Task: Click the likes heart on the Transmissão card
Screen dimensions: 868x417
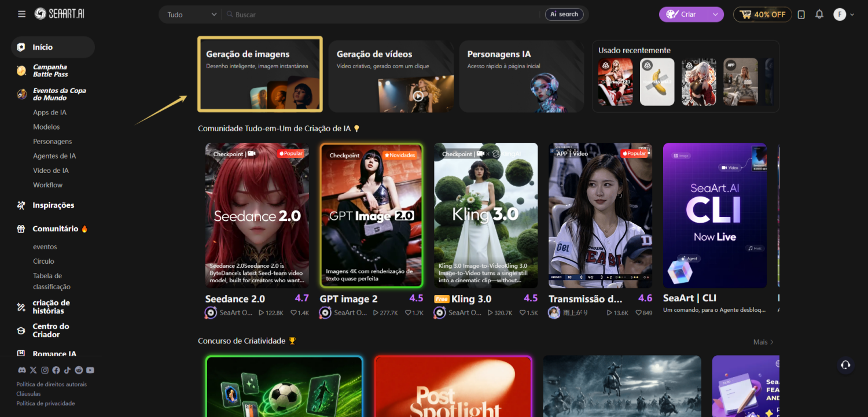Action: [x=638, y=313]
